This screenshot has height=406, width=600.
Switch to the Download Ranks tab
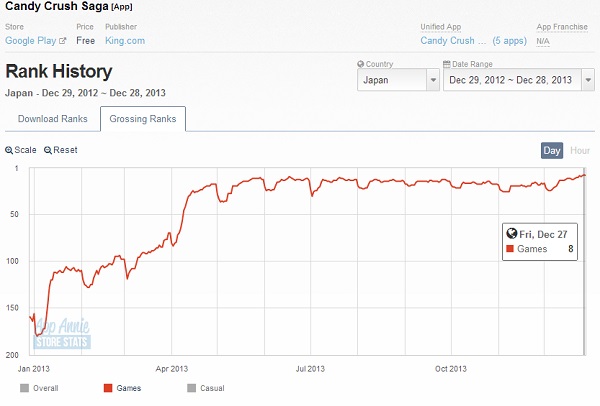53,119
